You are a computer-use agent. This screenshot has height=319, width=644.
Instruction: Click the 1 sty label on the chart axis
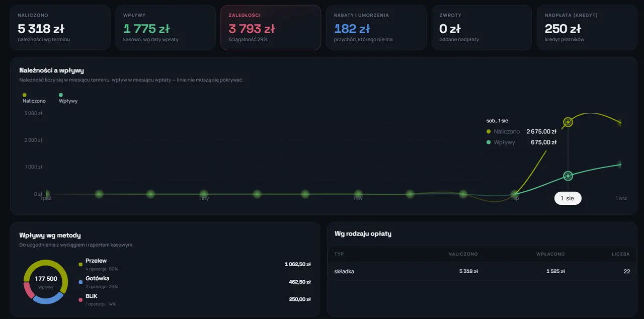[x=204, y=198]
